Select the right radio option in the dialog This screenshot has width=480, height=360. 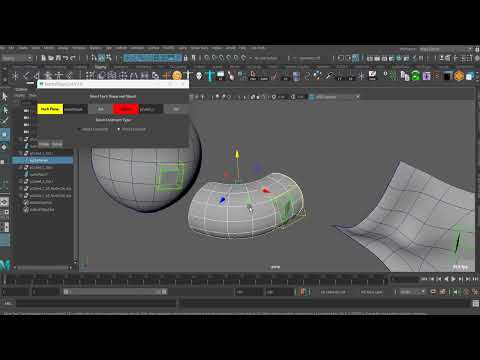pos(131,129)
